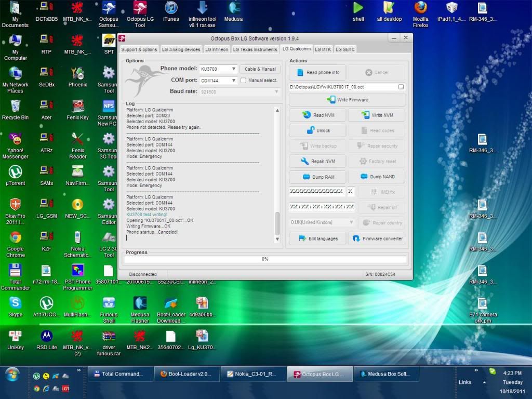Switch to LG Analog devices tab
Viewport: 532px width, 399px height.
(x=181, y=49)
